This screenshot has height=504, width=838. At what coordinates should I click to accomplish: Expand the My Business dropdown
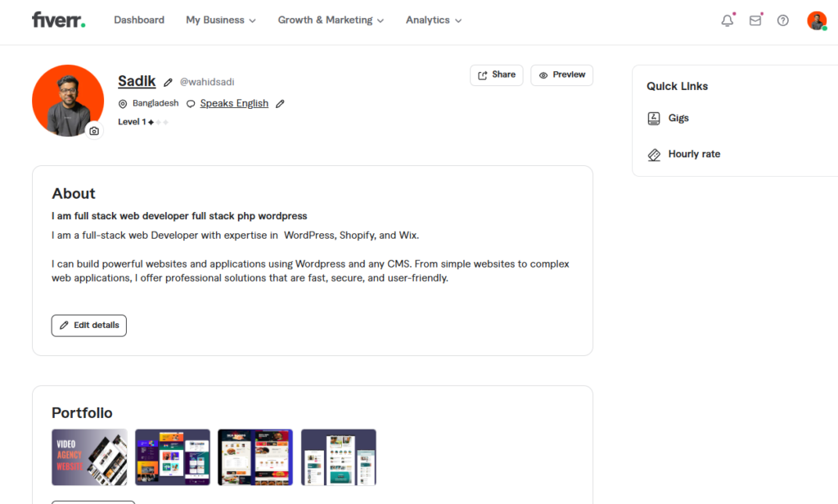[220, 20]
